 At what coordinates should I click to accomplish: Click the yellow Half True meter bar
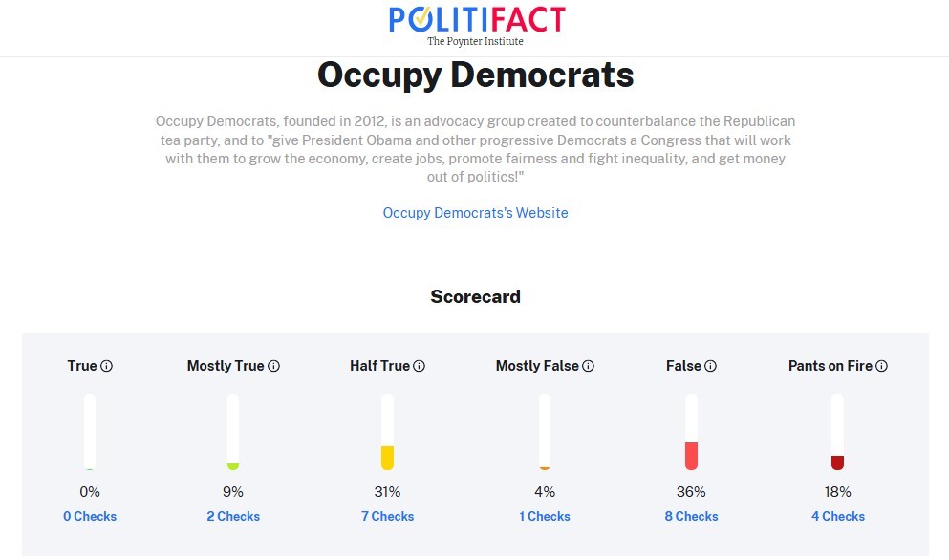(x=387, y=432)
